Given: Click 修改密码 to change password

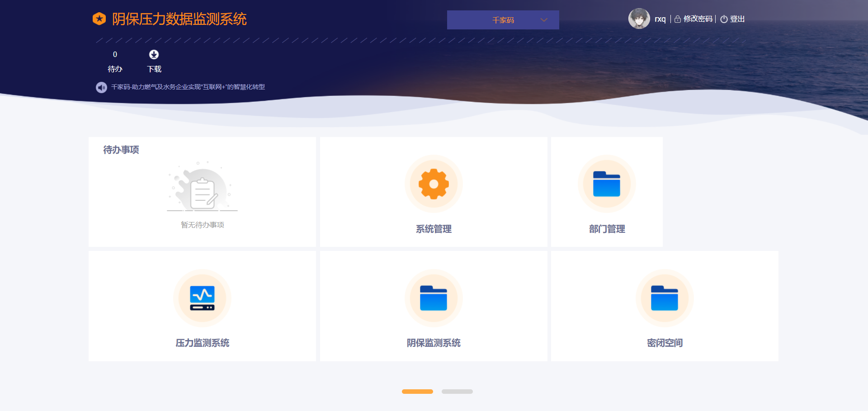Looking at the screenshot, I should [x=698, y=19].
